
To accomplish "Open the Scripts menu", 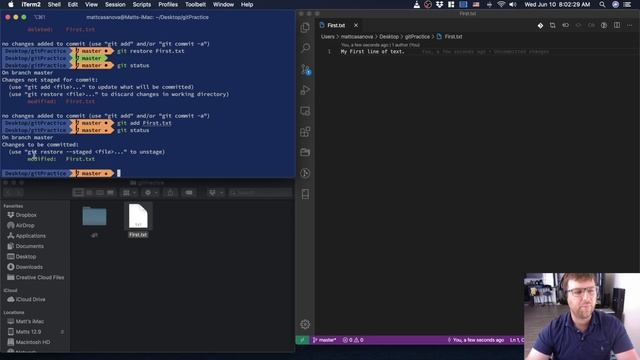I will [x=142, y=4].
